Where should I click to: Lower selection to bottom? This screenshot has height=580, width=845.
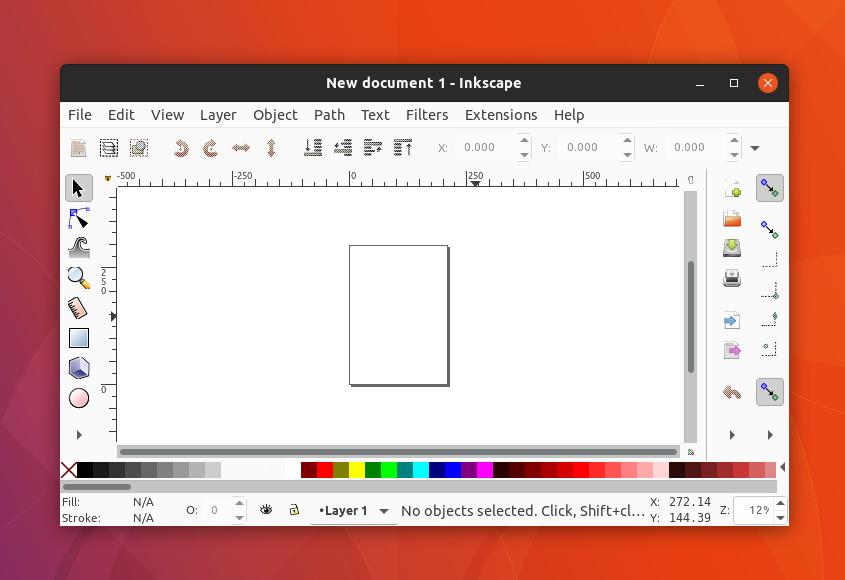tap(313, 148)
